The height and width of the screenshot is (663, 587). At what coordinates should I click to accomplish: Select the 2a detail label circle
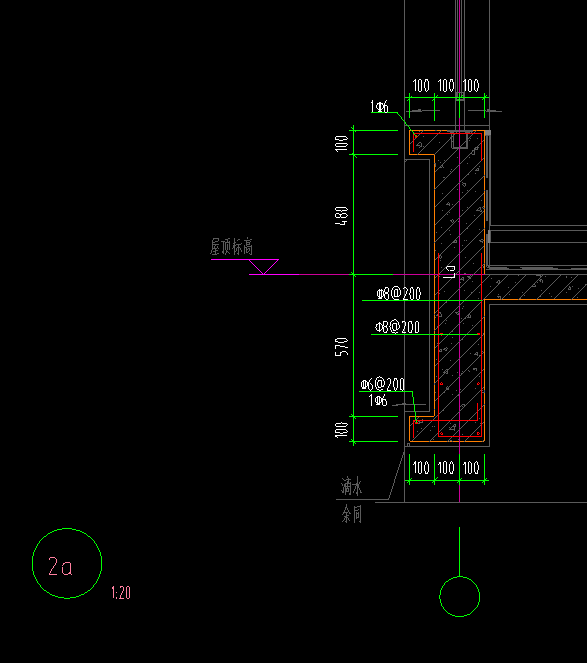coord(67,563)
